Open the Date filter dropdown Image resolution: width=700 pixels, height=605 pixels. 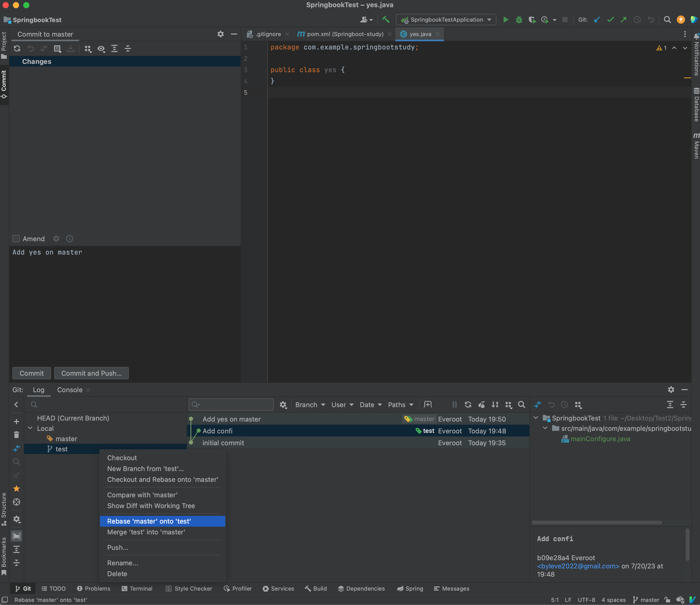pos(371,405)
